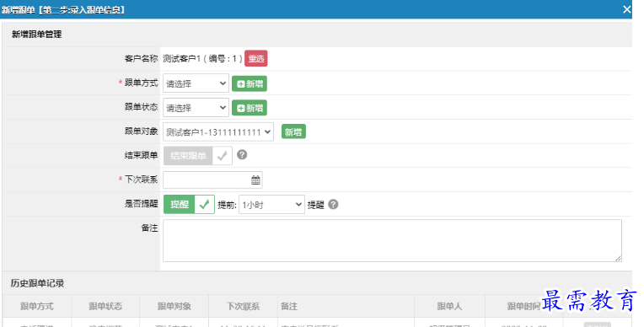Close the 新增跟单 dialog with X

[x=626, y=9]
